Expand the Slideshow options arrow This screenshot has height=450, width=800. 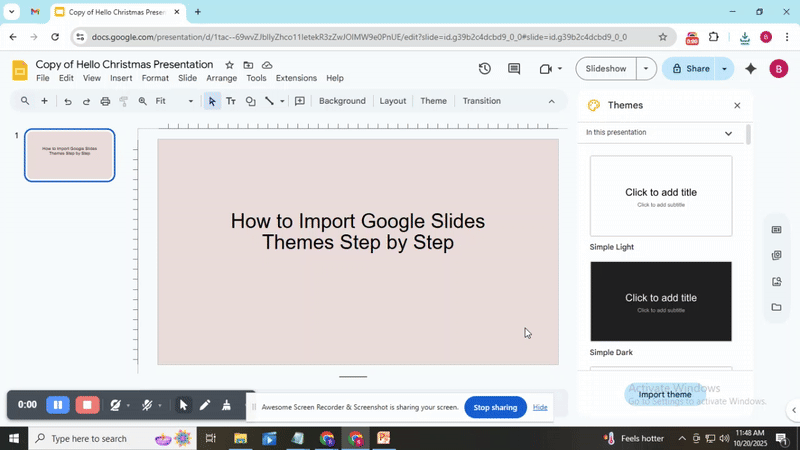click(646, 69)
